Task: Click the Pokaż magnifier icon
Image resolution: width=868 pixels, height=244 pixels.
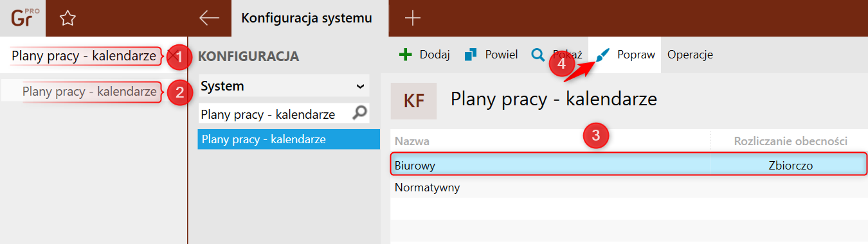Action: [538, 55]
